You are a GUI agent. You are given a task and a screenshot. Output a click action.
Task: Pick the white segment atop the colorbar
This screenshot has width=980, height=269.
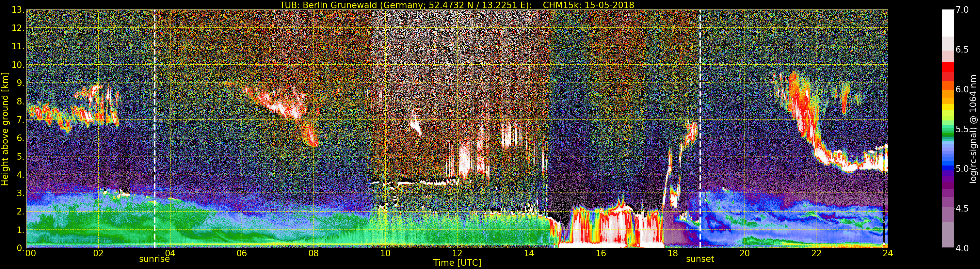pyautogui.click(x=948, y=23)
